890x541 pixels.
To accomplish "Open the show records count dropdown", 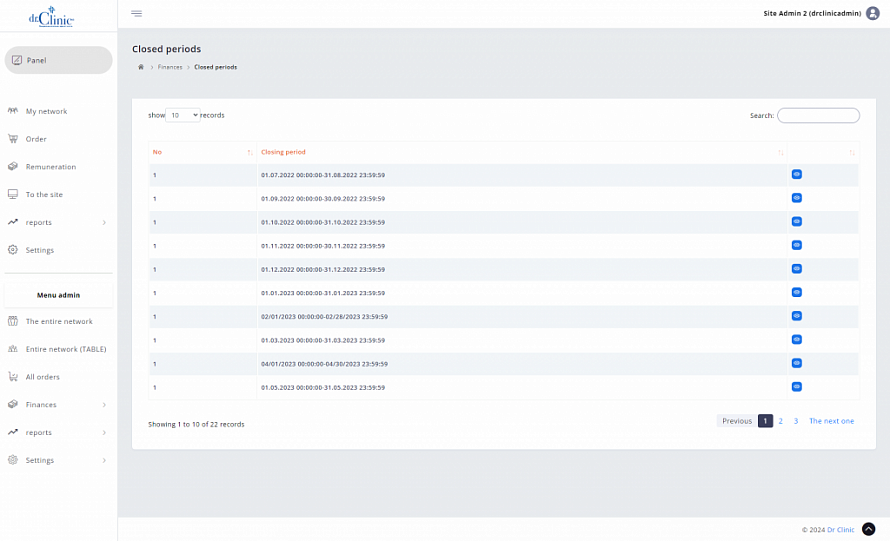I will coord(182,115).
